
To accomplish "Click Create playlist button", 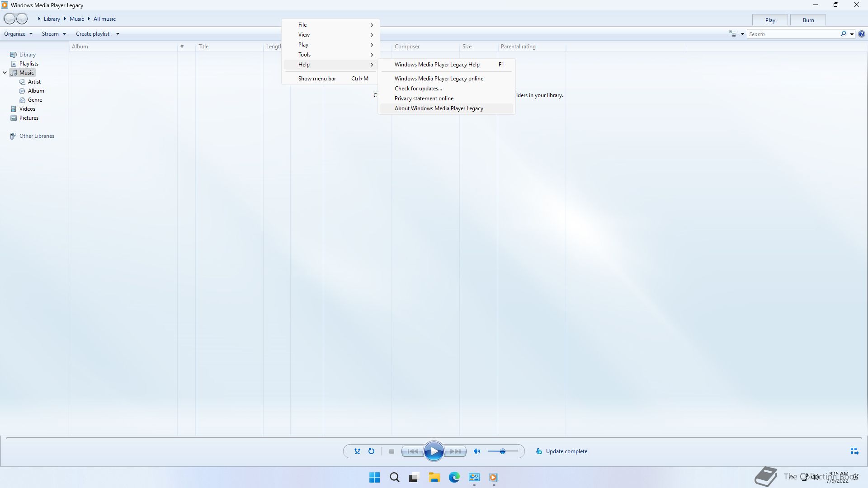I will pos(93,34).
